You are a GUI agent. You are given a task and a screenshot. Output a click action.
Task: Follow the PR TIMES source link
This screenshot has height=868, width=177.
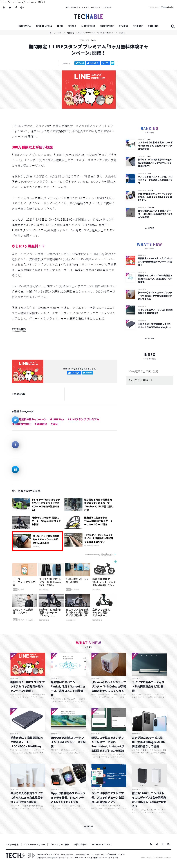tap(19, 329)
